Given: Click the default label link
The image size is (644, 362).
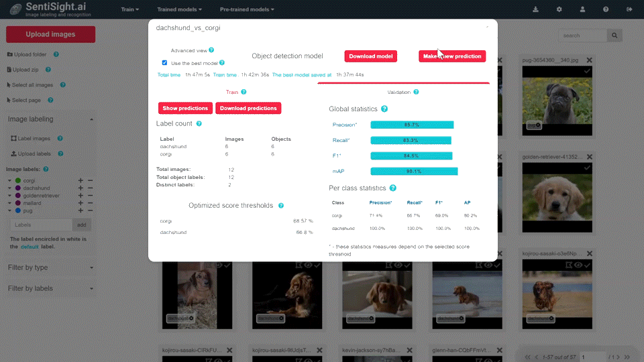Looking at the screenshot, I should tap(30, 247).
